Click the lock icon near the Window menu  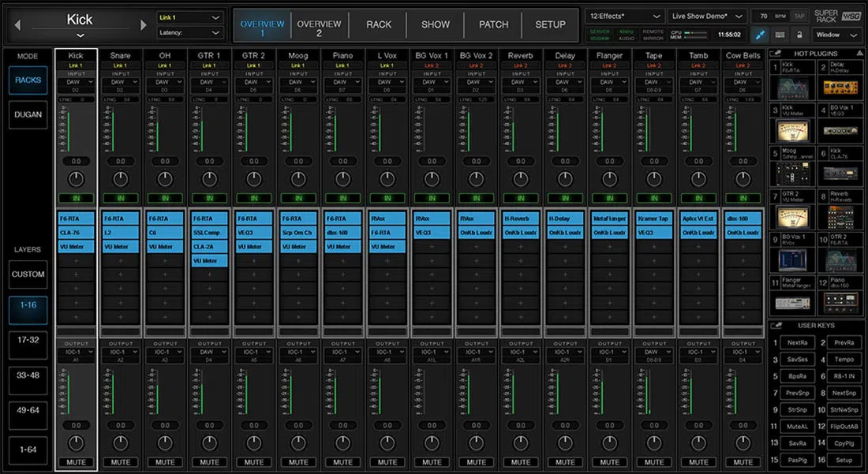pyautogui.click(x=800, y=35)
